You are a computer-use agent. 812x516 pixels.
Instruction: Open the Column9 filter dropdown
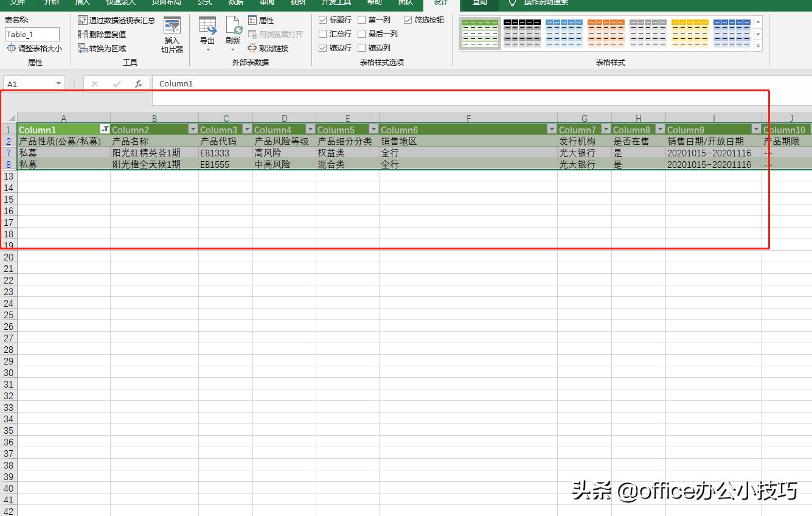[x=757, y=129]
